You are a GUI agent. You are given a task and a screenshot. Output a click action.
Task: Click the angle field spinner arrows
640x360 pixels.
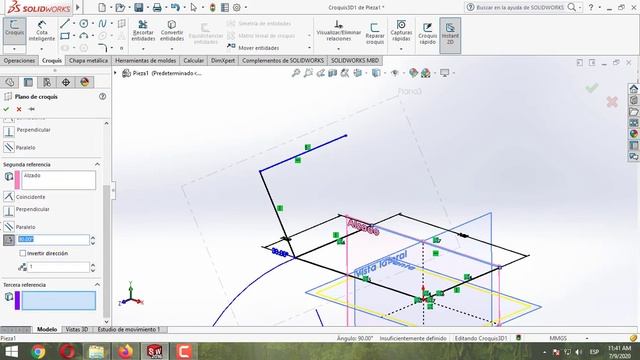point(93,240)
